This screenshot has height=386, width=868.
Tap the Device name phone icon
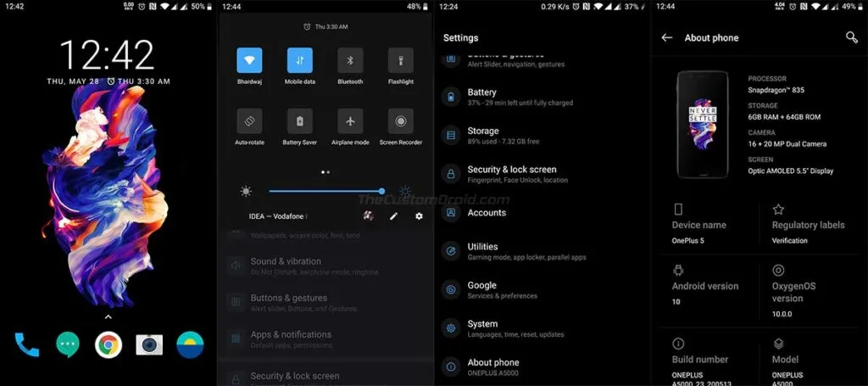678,210
